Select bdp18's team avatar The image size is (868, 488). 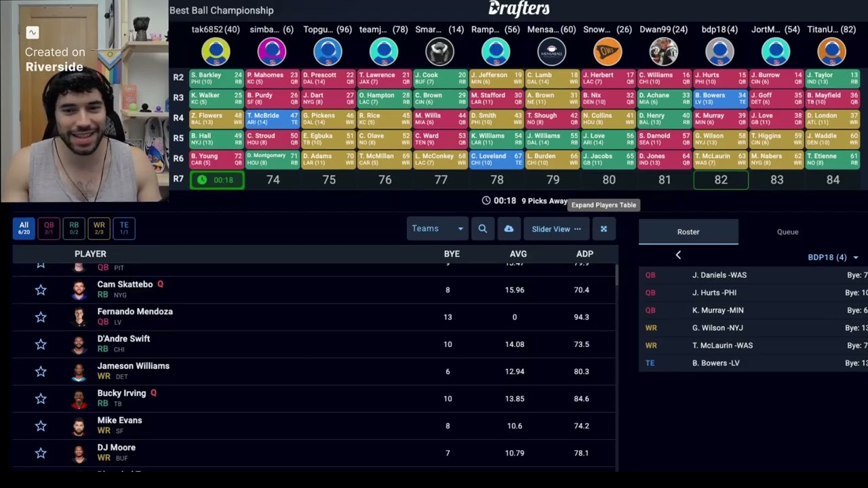point(719,52)
